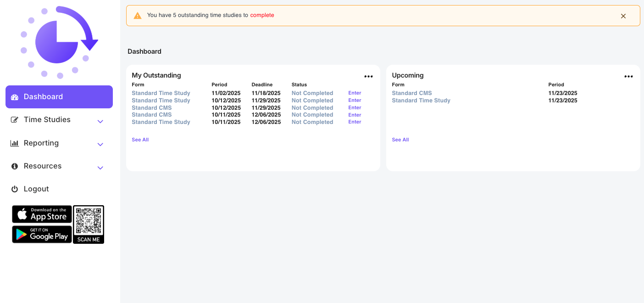Dismiss the outstanding time studies alert
Screen dimensions: 644x303
(623, 16)
